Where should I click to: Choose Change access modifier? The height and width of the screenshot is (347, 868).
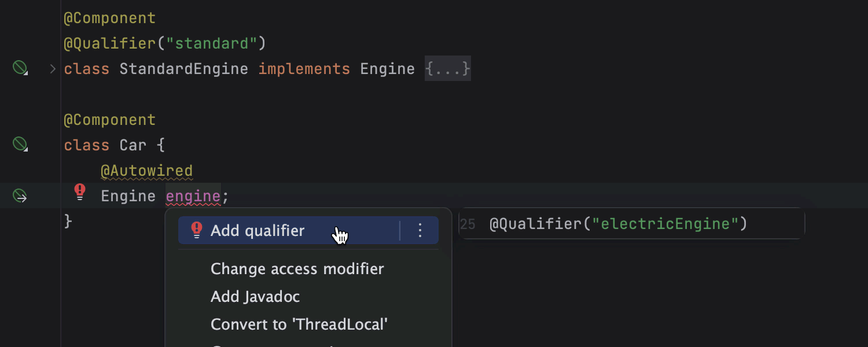point(297,269)
